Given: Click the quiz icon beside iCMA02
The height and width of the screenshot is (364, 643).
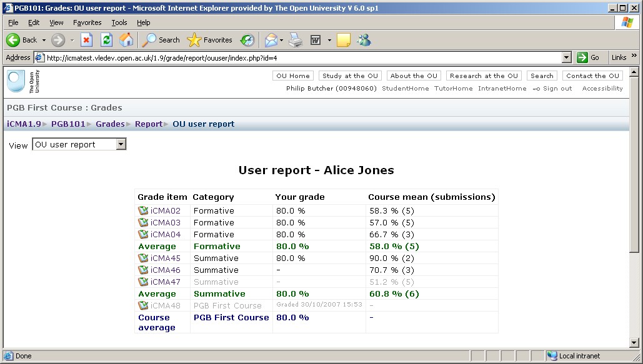Looking at the screenshot, I should (143, 210).
